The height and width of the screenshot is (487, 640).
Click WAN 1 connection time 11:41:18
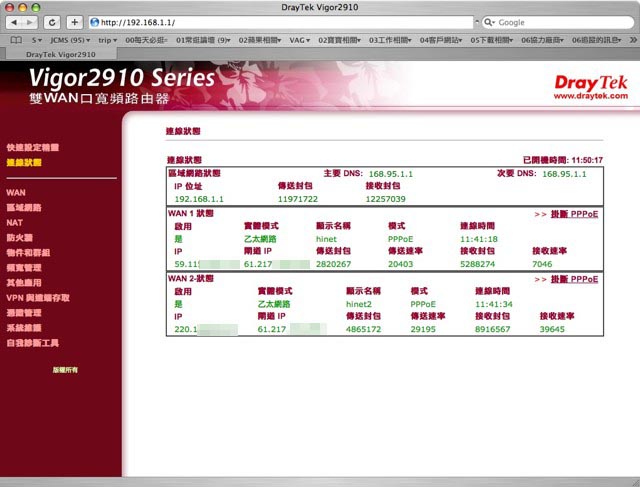coord(479,239)
